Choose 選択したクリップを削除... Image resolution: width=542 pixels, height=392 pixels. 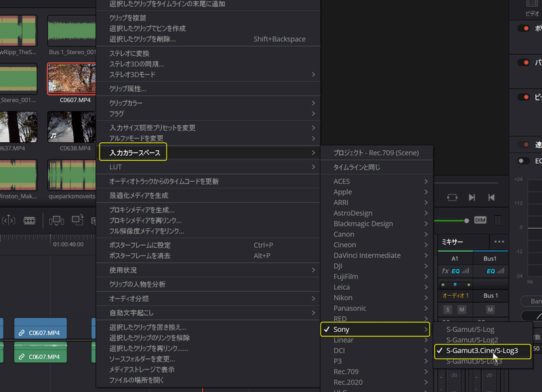point(209,39)
